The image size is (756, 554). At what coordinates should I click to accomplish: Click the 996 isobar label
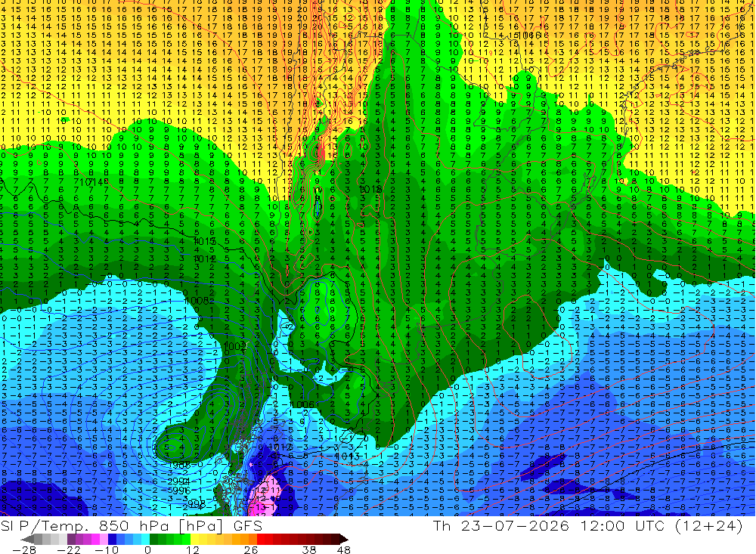[x=181, y=490]
